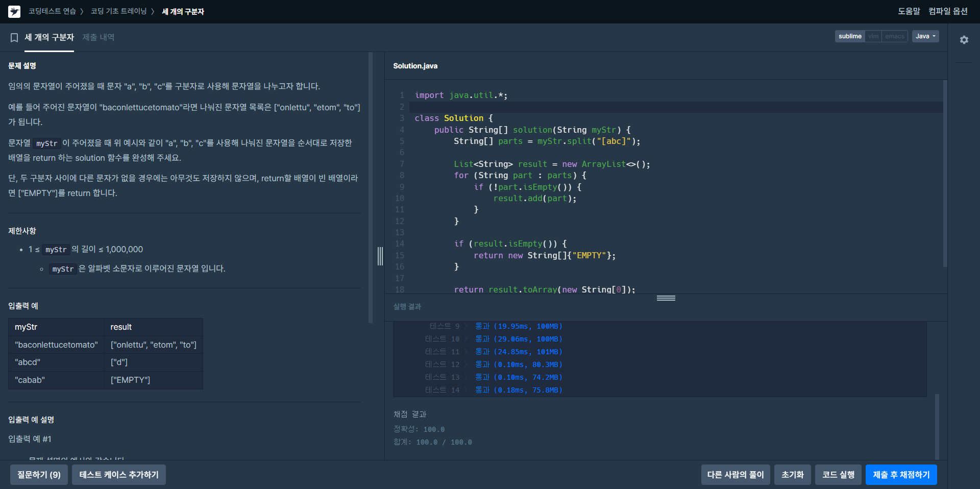Open the 세 개의 구분자 problem tab
This screenshot has height=489, width=980.
(x=49, y=37)
